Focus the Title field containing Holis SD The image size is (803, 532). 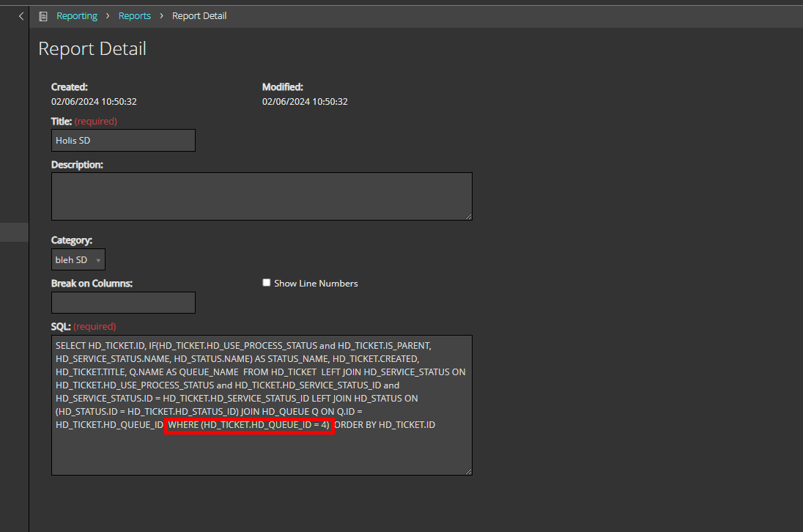[x=123, y=141]
